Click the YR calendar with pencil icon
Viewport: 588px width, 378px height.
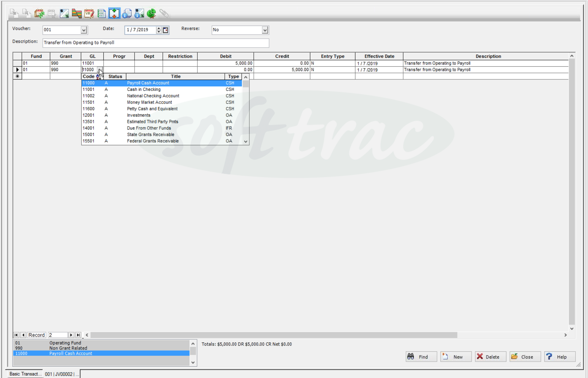point(89,13)
